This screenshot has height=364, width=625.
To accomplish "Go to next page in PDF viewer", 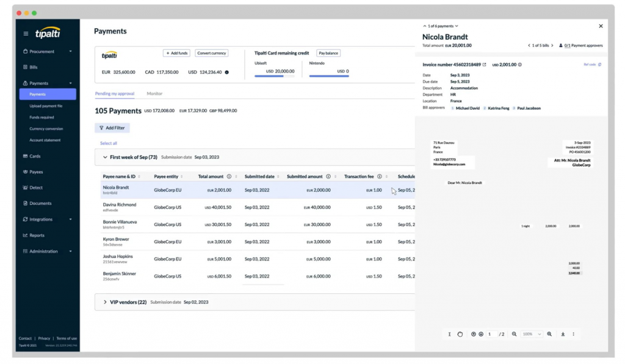I will 481,334.
